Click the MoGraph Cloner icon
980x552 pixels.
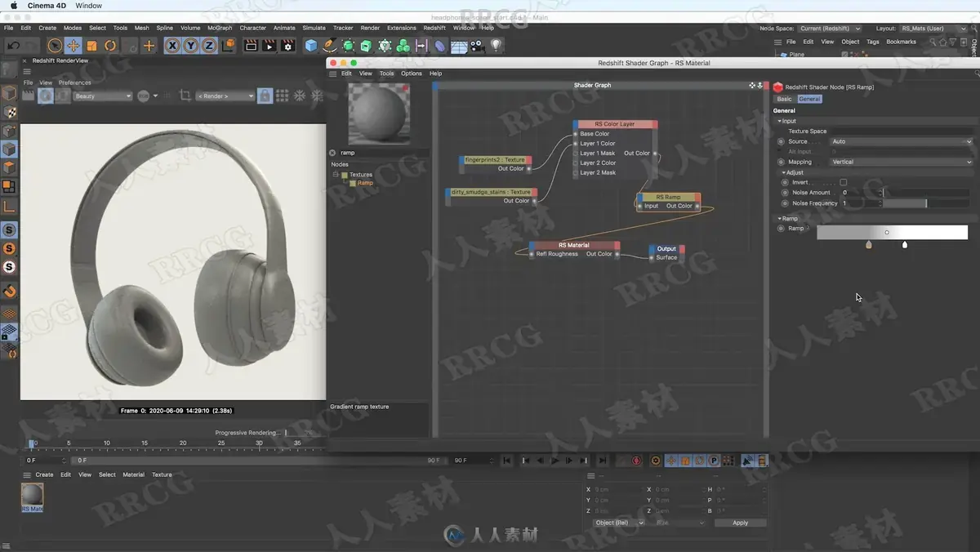(403, 46)
